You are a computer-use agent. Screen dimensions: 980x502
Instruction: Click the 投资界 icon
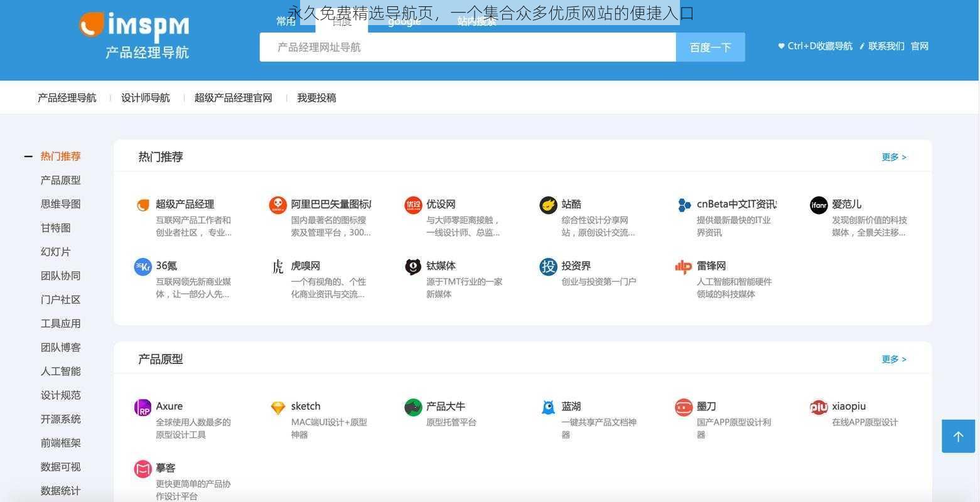coord(549,267)
